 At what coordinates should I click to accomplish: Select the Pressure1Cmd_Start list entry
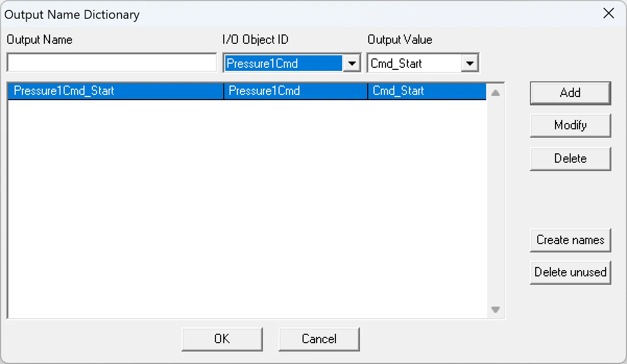click(x=115, y=91)
